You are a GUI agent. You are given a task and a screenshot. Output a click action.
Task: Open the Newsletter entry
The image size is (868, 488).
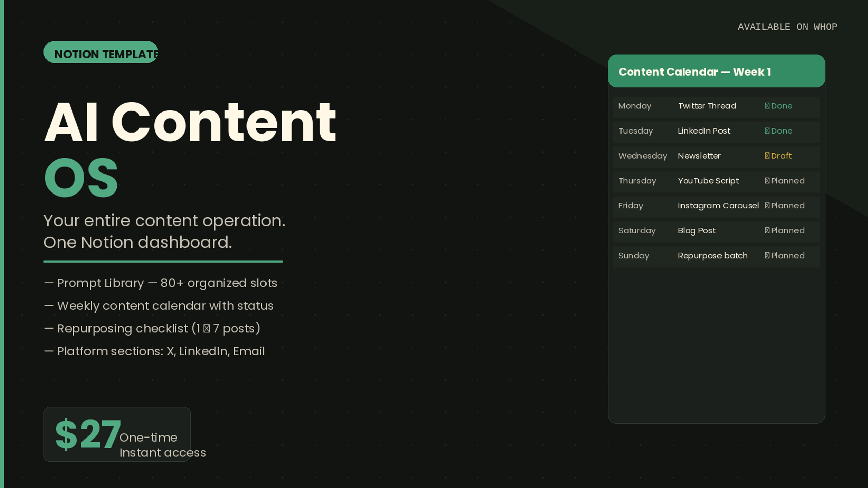(699, 156)
